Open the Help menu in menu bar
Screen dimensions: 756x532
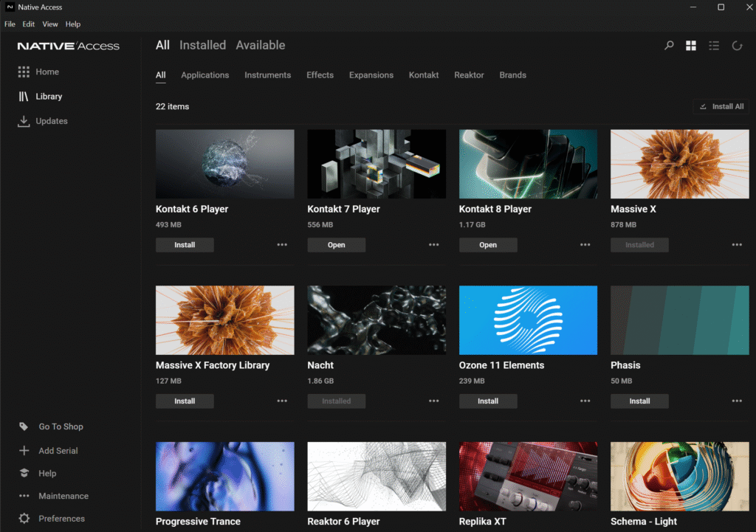73,24
